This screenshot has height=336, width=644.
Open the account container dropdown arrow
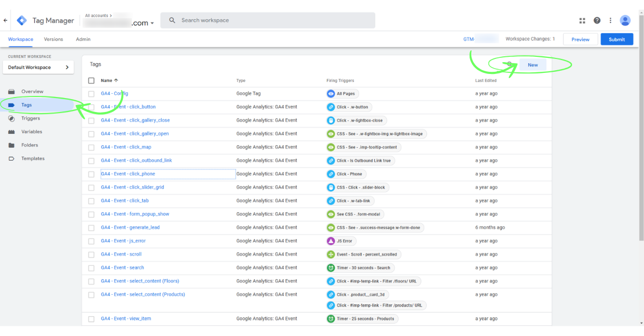pyautogui.click(x=152, y=24)
